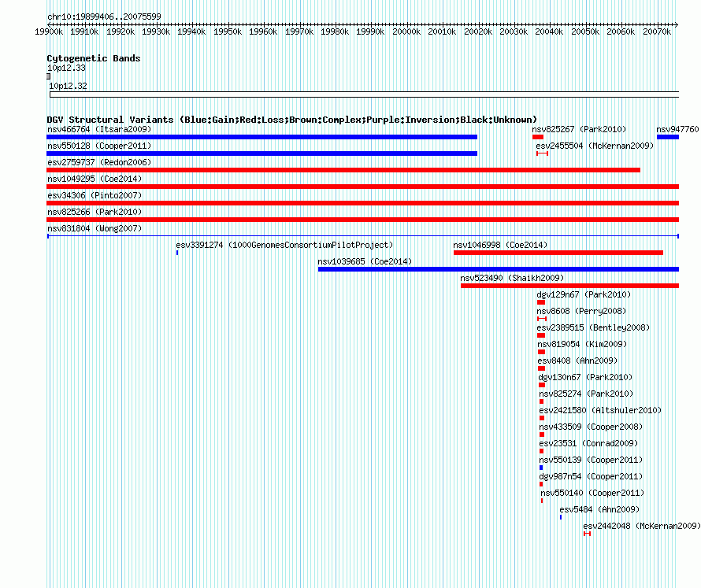The image size is (701, 588).
Task: Click the chr10:19899406..20075599 region label
Action: click(104, 17)
